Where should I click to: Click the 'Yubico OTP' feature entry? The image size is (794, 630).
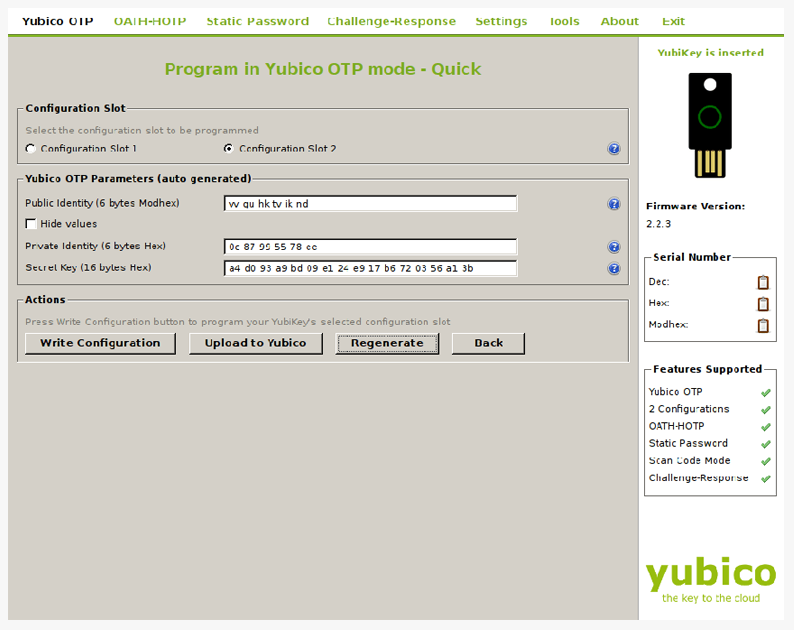tap(676, 392)
